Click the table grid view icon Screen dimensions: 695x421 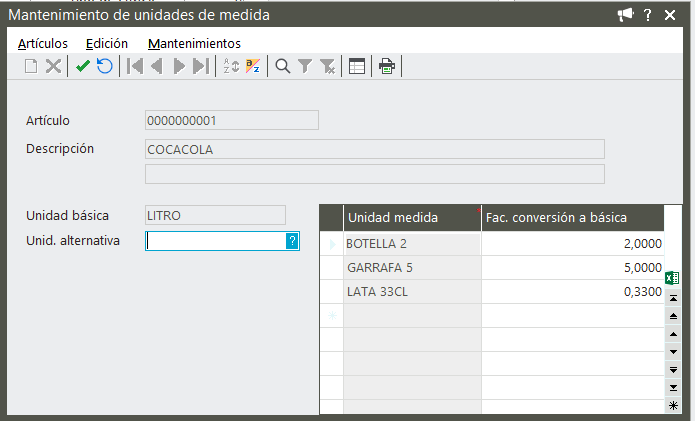[x=357, y=66]
